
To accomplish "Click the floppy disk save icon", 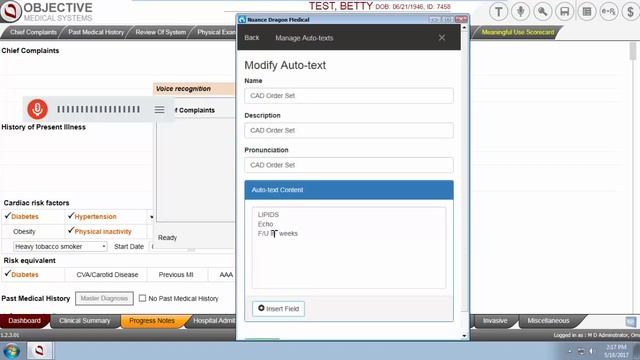I will [x=564, y=12].
